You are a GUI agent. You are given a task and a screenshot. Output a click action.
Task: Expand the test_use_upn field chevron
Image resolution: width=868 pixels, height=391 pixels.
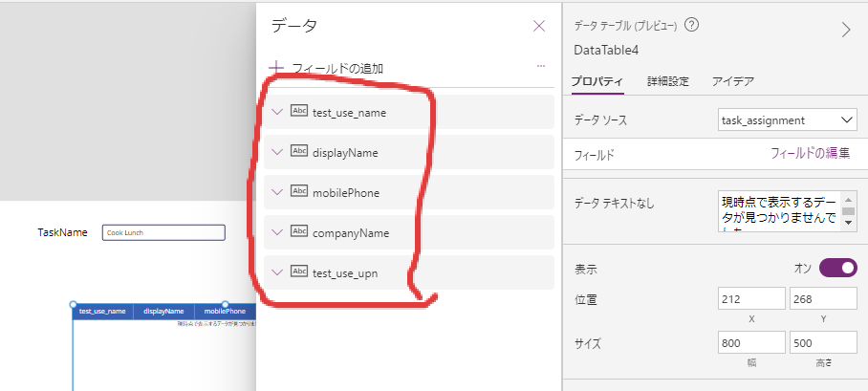[x=277, y=272]
